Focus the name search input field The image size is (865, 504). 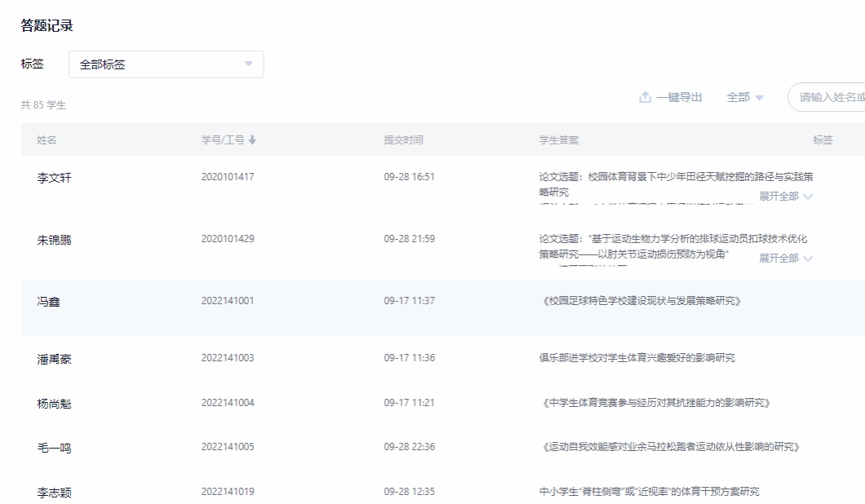tap(828, 97)
